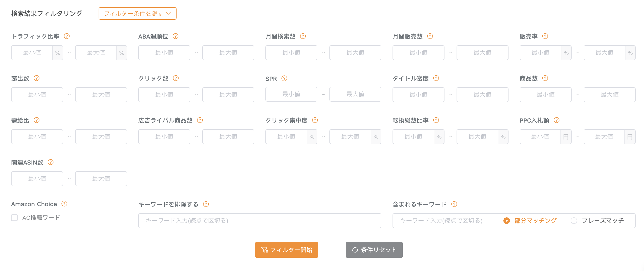Select the 部分マッチング radio button
The height and width of the screenshot is (271, 644).
(507, 221)
